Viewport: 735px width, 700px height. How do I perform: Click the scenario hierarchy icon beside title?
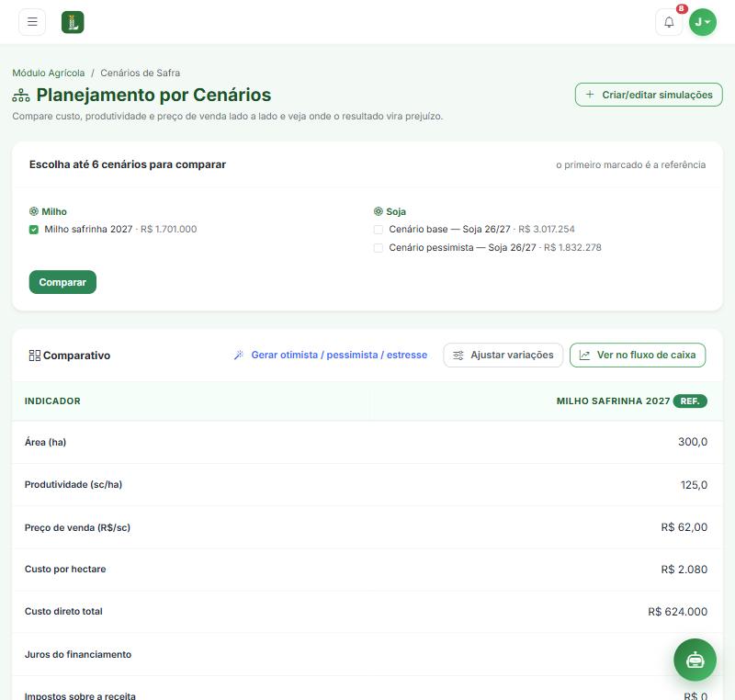click(21, 96)
